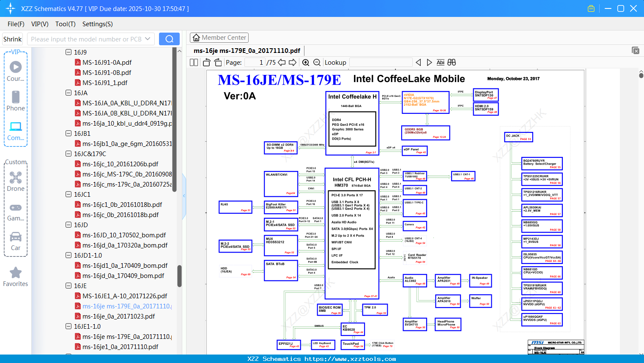
Task: Open the model number dropdown arrow
Action: point(148,39)
